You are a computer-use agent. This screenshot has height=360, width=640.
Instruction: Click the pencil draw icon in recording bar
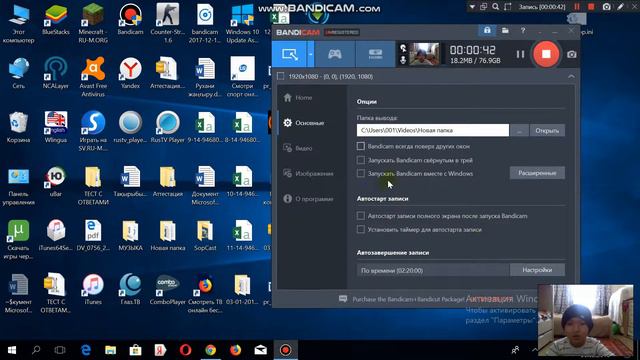point(620,7)
